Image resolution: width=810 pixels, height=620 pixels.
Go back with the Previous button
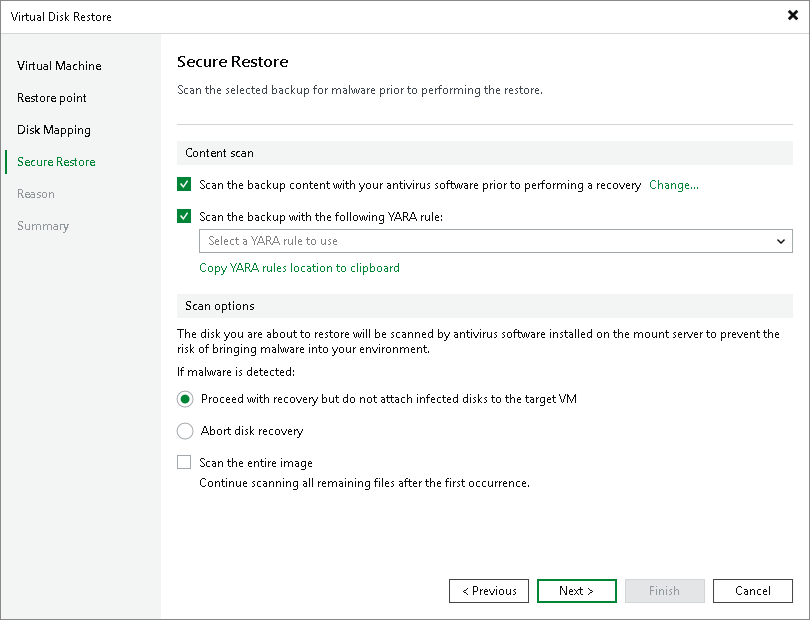click(x=488, y=590)
